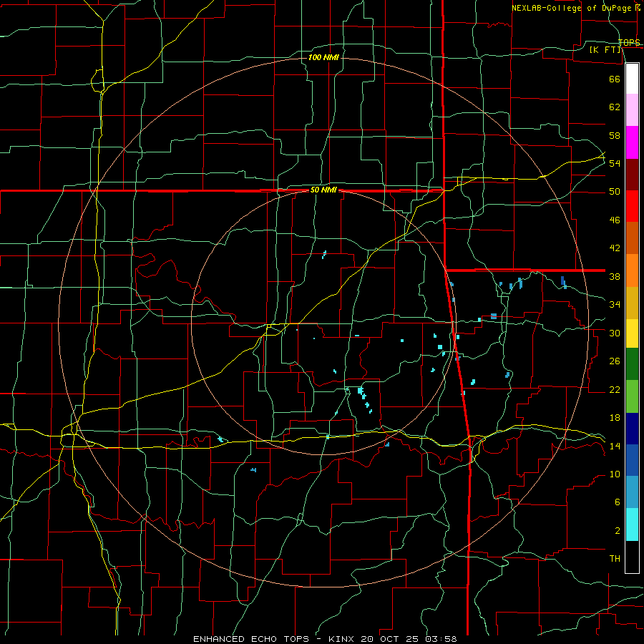Click the scale value "30"
This screenshot has width=644, height=644.
615,333
